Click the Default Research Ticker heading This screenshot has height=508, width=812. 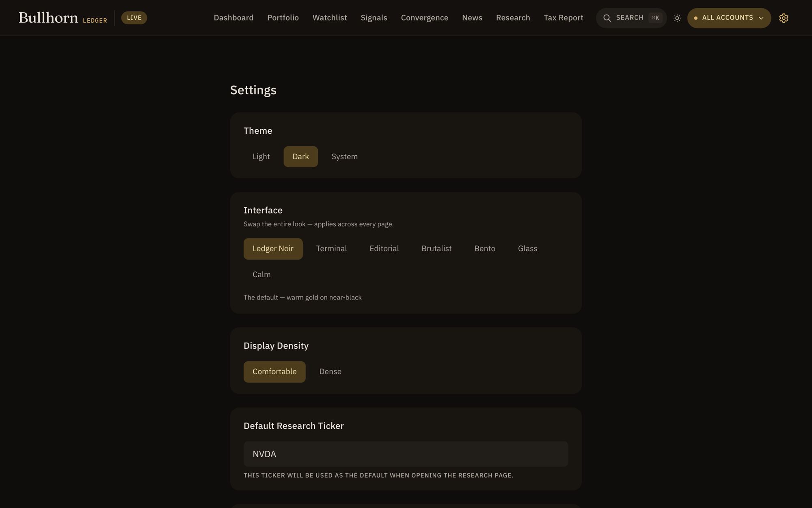tap(294, 426)
